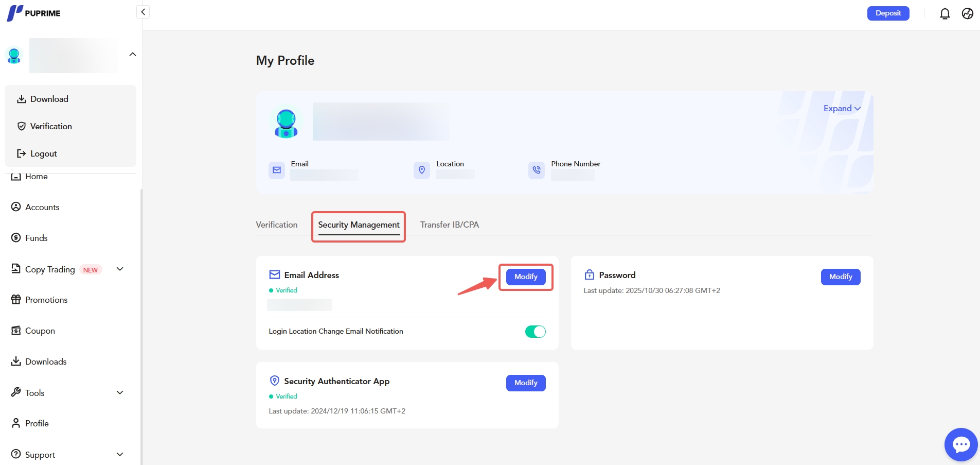This screenshot has height=465, width=980.
Task: Expand the Support submenu
Action: point(120,455)
